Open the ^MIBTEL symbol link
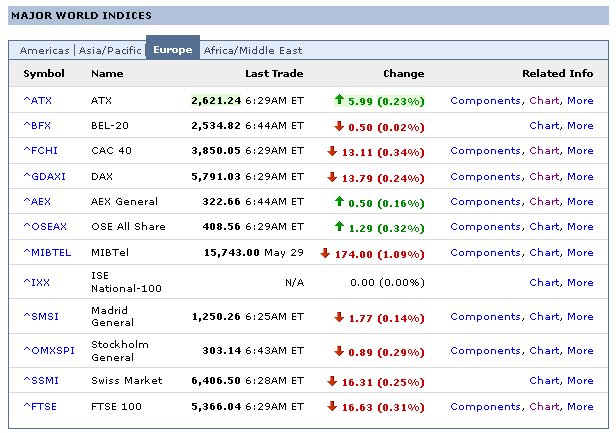This screenshot has width=616, height=433. pos(47,253)
